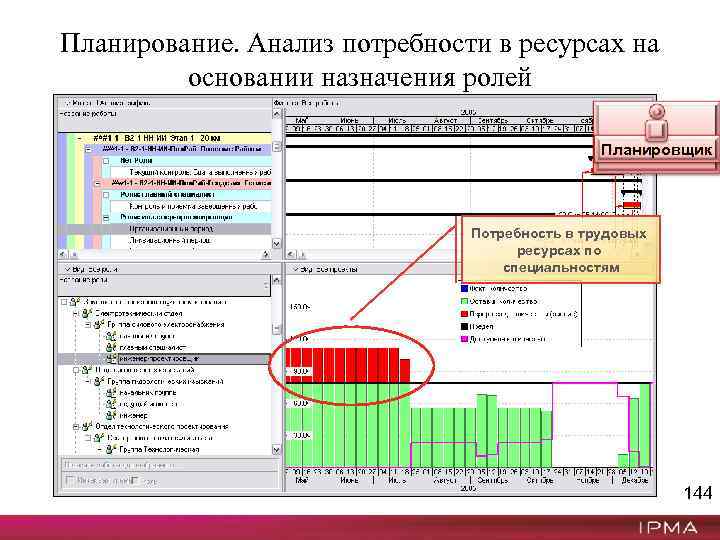Click Декабрь on the histogram's bottom timescale
The image size is (720, 540).
[x=635, y=480]
